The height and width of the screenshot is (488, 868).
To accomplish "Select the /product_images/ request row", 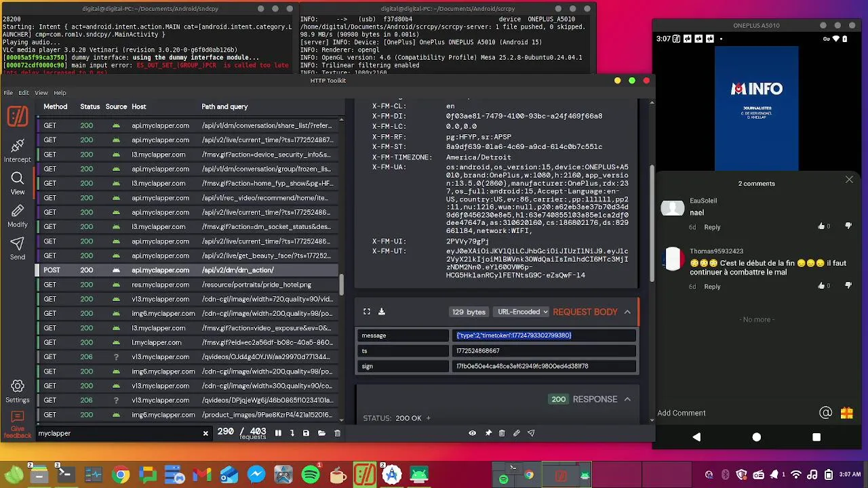I will tap(187, 415).
